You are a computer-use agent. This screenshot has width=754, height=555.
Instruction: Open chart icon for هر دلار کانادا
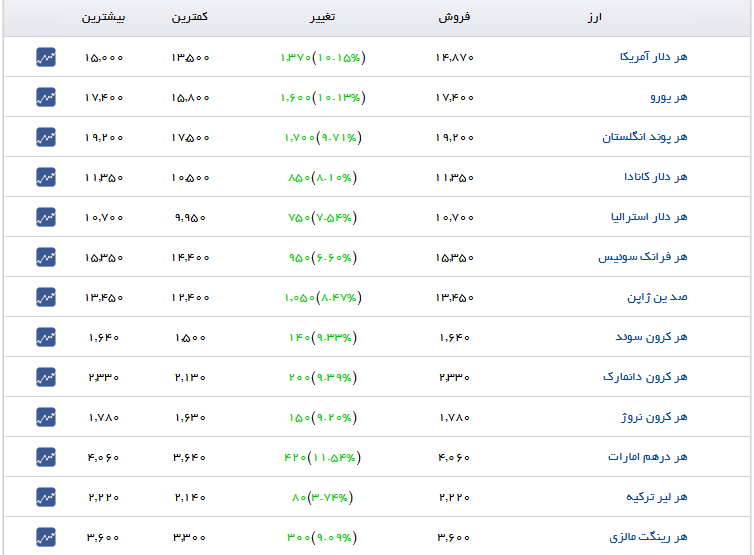[46, 177]
